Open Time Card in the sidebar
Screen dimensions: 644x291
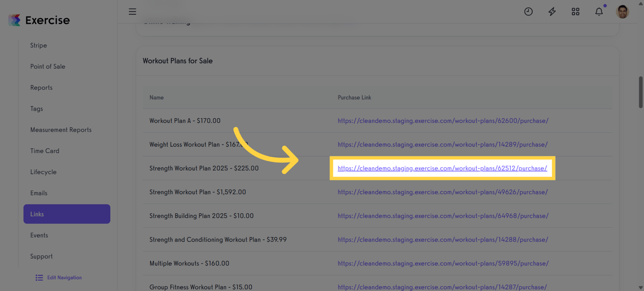point(45,151)
